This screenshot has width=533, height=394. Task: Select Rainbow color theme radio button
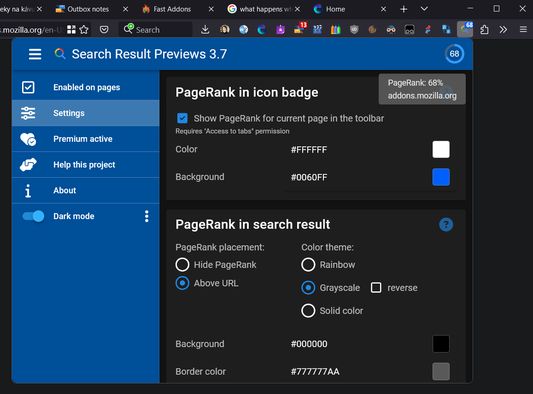(x=308, y=265)
